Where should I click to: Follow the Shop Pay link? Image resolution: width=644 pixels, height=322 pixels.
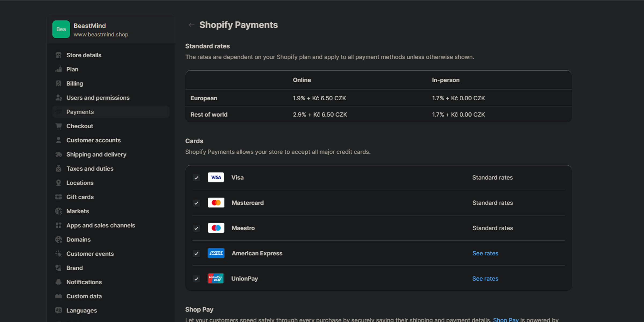[506, 320]
